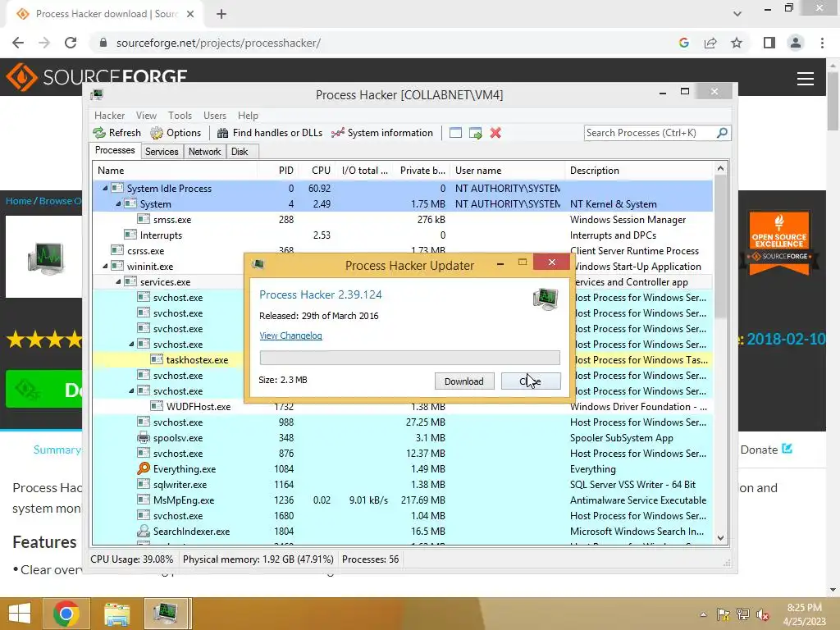Viewport: 840px width, 630px height.
Task: Click the Google icon in address bar
Action: 683,43
